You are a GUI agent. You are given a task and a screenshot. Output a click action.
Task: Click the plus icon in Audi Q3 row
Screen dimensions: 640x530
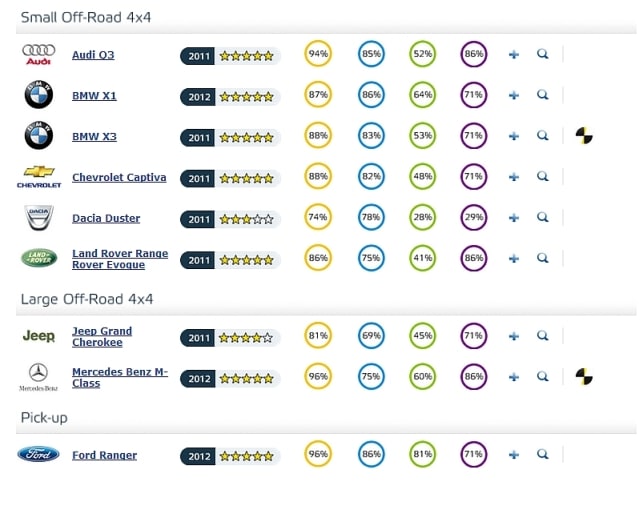(x=514, y=54)
